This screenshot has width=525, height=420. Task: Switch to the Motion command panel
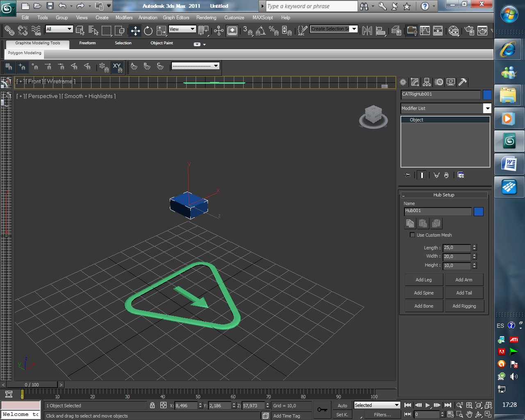(x=439, y=82)
